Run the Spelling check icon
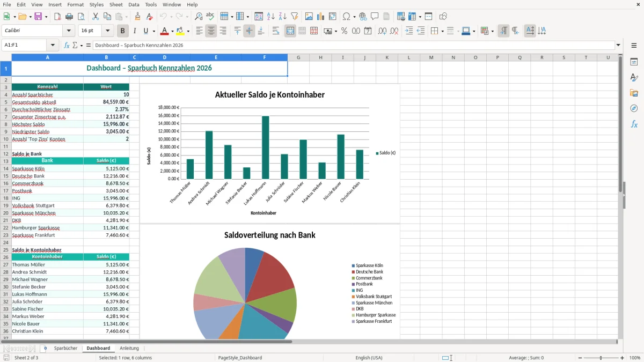The width and height of the screenshot is (644, 362). pos(210,17)
